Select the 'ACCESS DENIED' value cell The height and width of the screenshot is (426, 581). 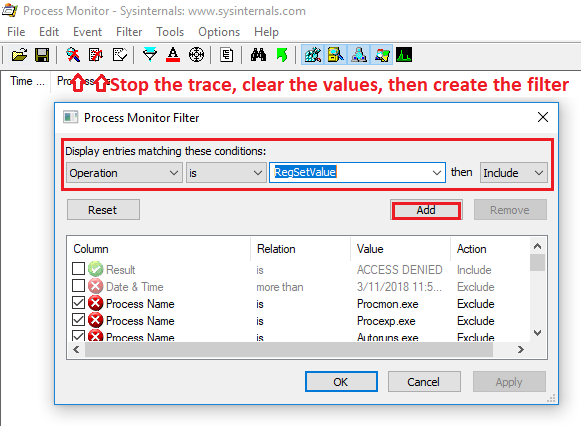tap(399, 270)
